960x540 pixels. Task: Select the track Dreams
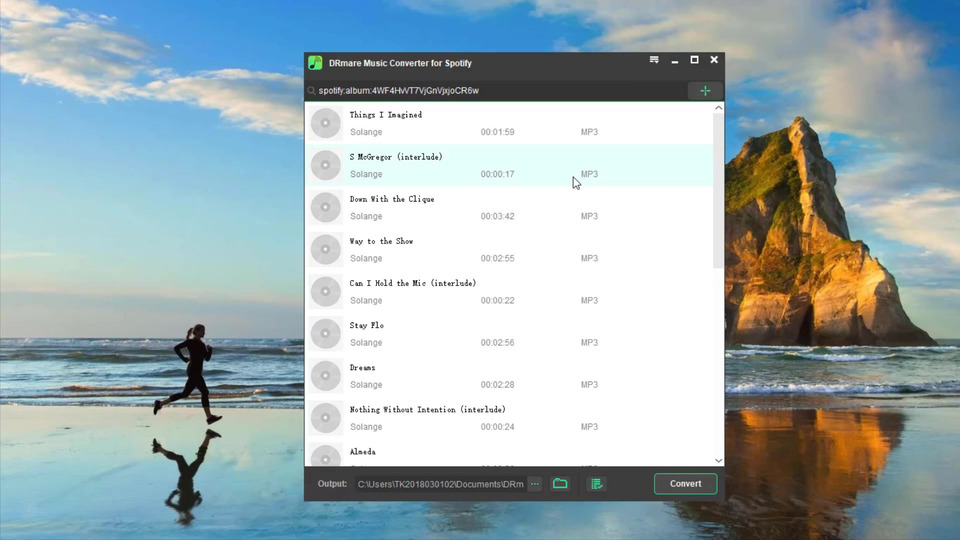click(x=509, y=376)
